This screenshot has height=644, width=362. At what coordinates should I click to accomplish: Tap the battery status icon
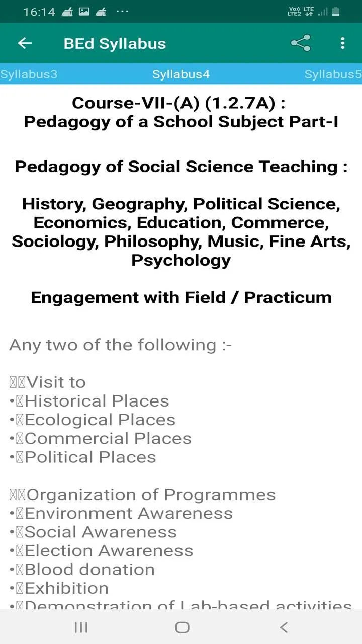tap(336, 11)
